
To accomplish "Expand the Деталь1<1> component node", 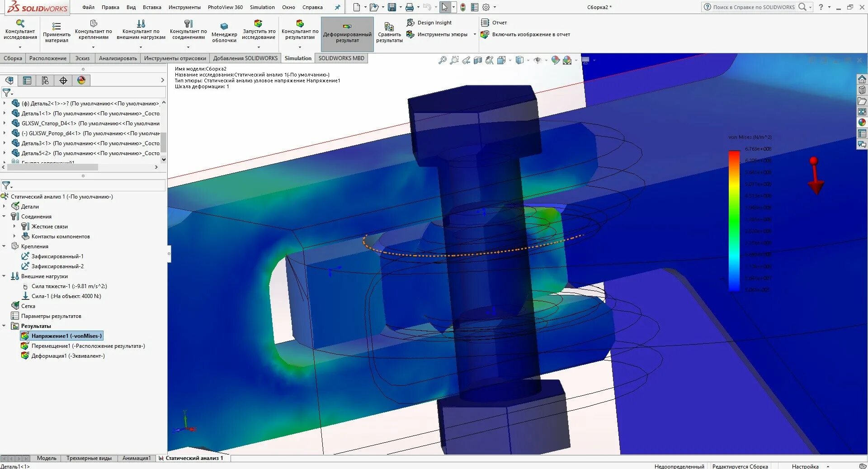I will point(5,113).
